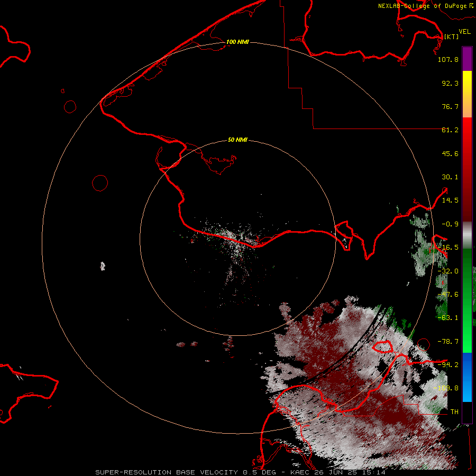Pick the green segment of the velocity color bar

(x=467, y=300)
